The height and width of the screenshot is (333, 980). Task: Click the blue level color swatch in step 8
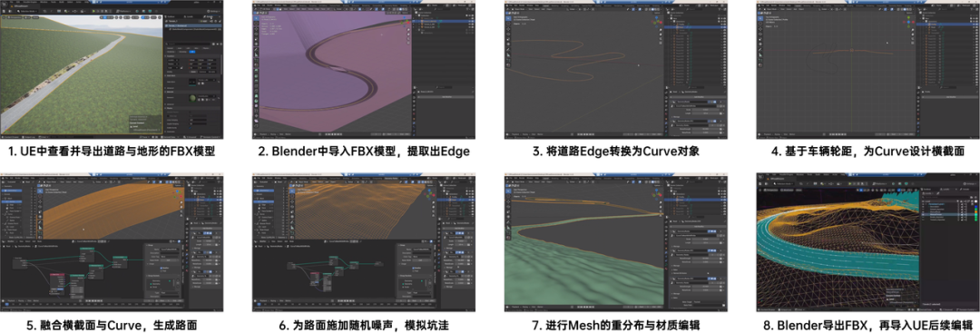click(975, 206)
